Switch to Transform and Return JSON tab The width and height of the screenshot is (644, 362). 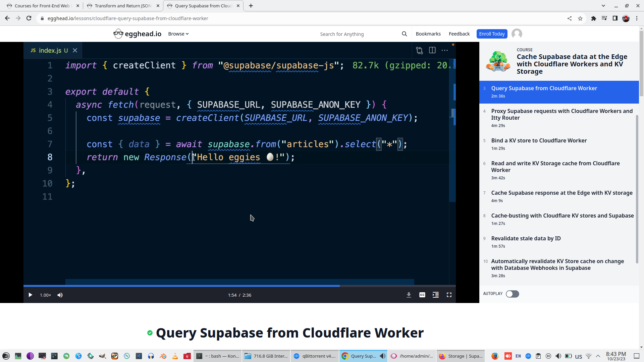coord(123,6)
